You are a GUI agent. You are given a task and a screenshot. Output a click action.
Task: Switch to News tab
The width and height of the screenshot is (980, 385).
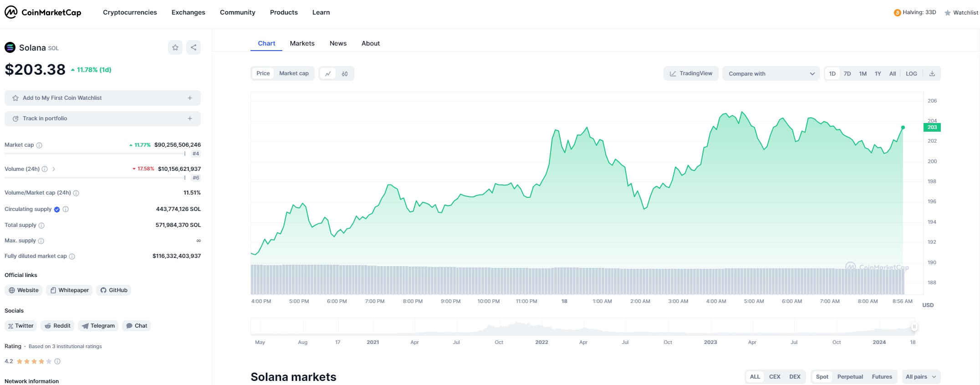[x=338, y=43]
